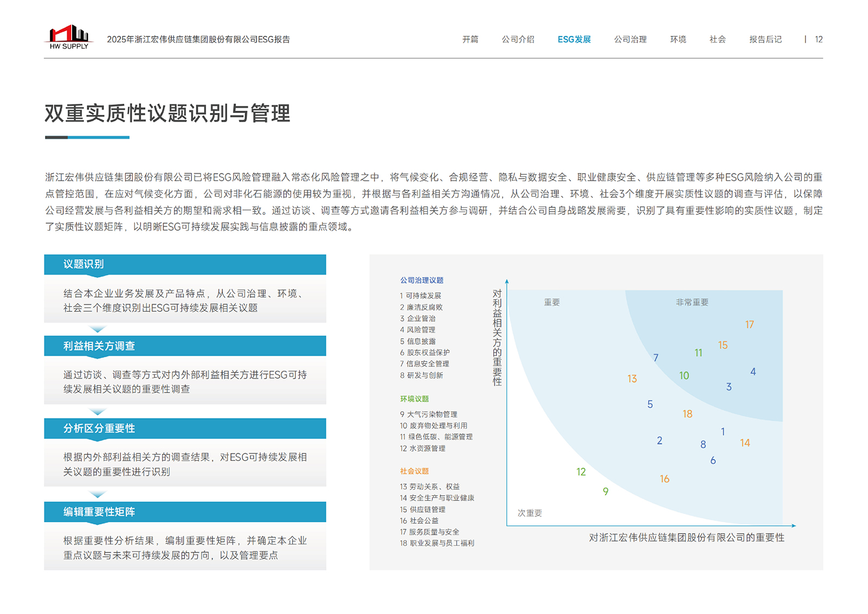Select legend entry 8 研发与创新
Screen dimensions: 868x614
pos(422,375)
